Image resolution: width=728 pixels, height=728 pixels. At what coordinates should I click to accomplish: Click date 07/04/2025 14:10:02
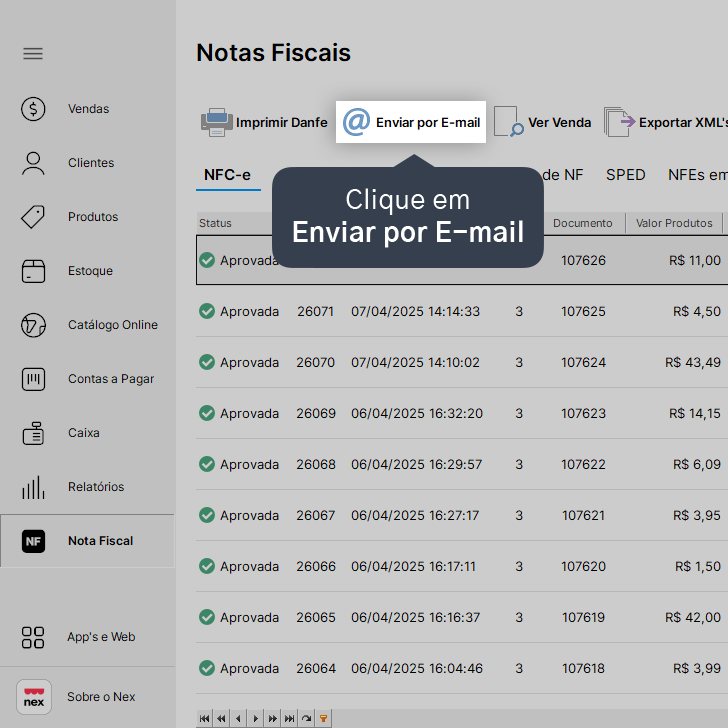(416, 363)
